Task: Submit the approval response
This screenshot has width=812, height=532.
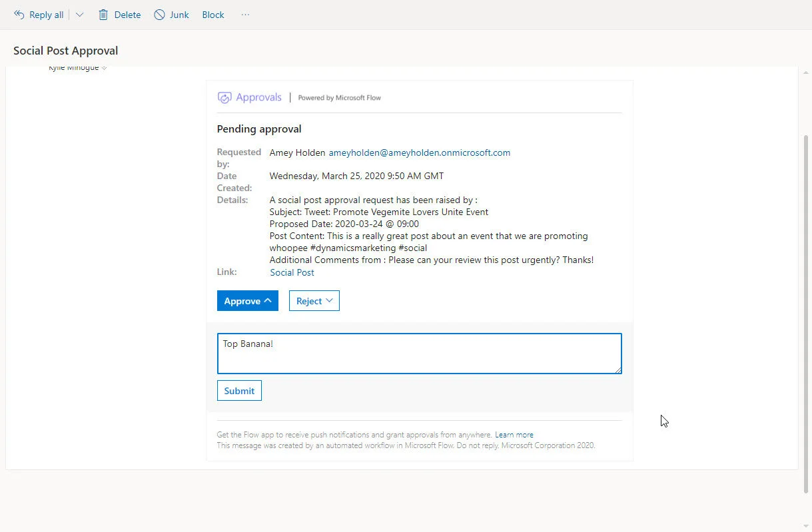Action: point(239,391)
